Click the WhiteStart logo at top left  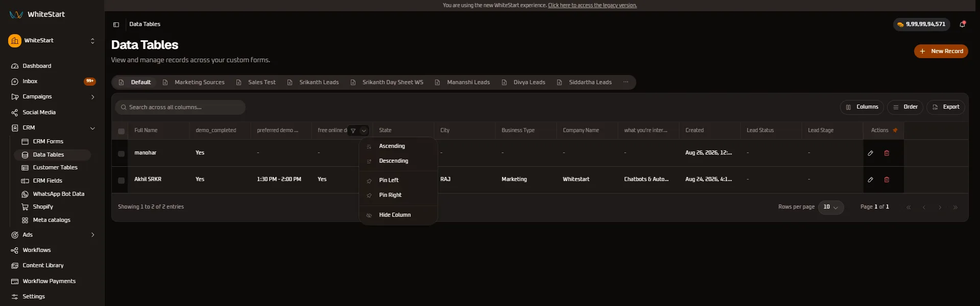(x=37, y=14)
